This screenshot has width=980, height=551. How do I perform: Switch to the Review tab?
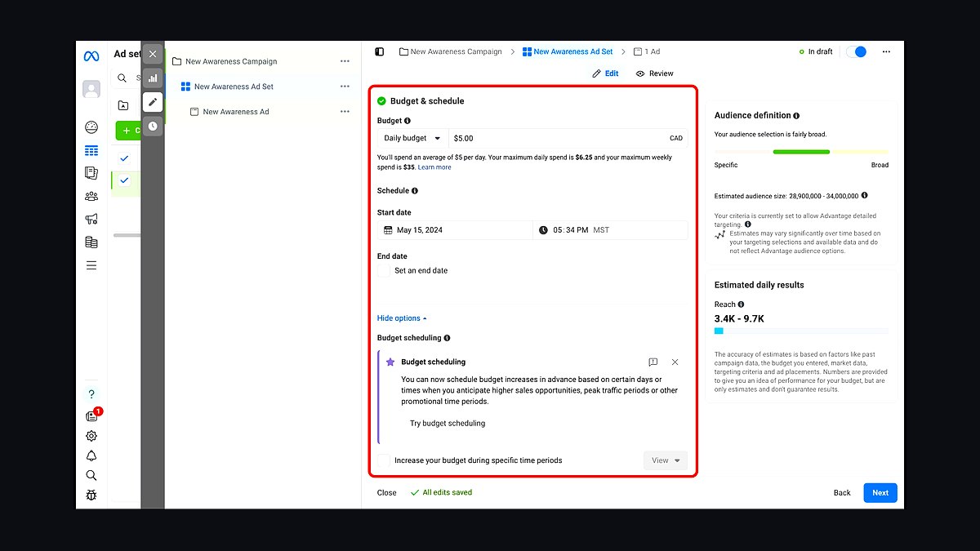coord(655,73)
